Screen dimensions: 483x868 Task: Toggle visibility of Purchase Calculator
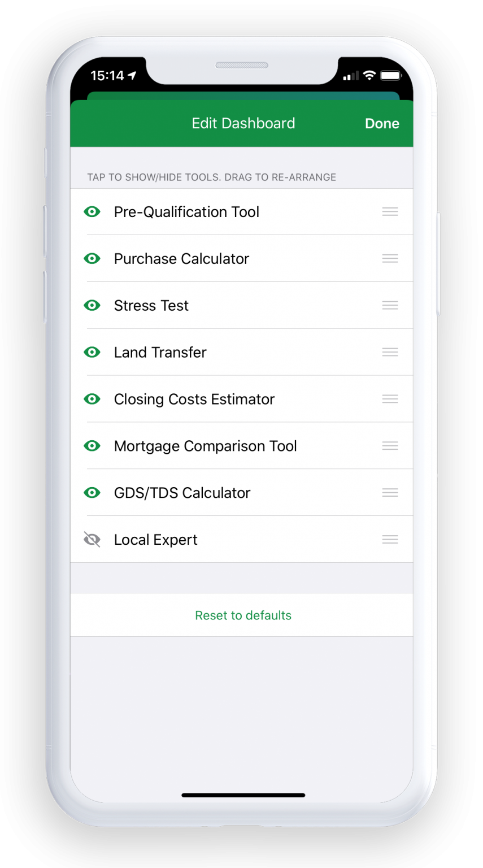[x=92, y=259]
